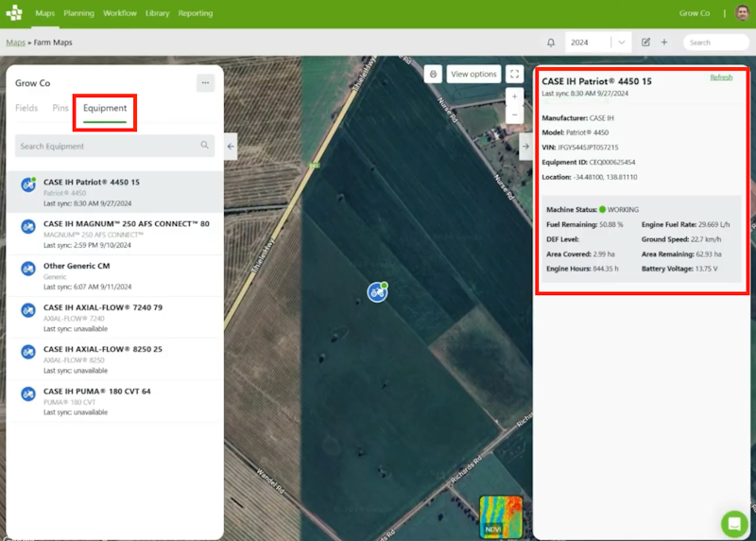Screen dimensions: 756x541
Task: Click the Equipment ID CEQ000625454
Action: tap(611, 162)
